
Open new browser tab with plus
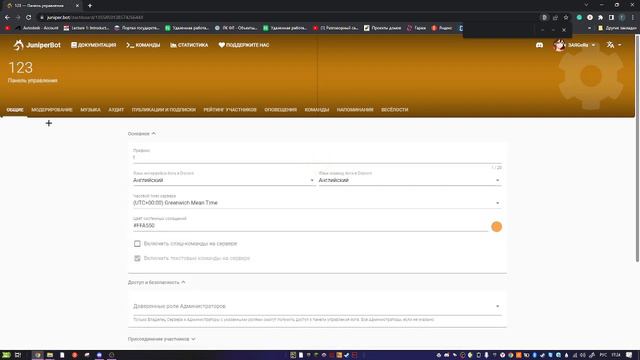click(90, 6)
